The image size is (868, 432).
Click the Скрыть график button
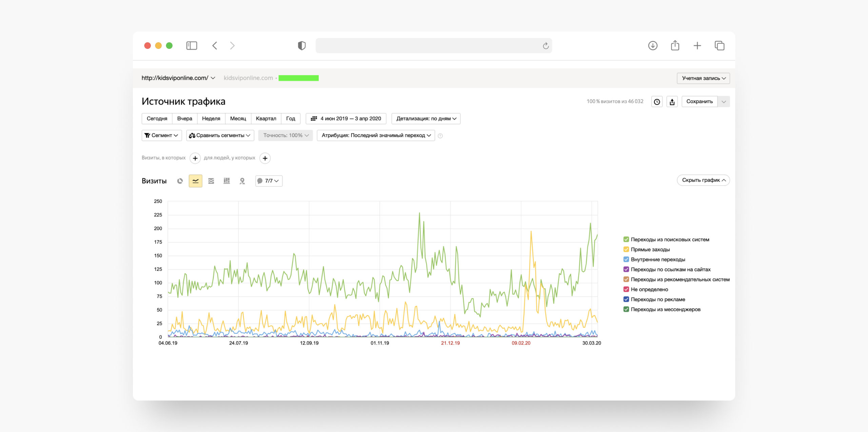coord(703,180)
